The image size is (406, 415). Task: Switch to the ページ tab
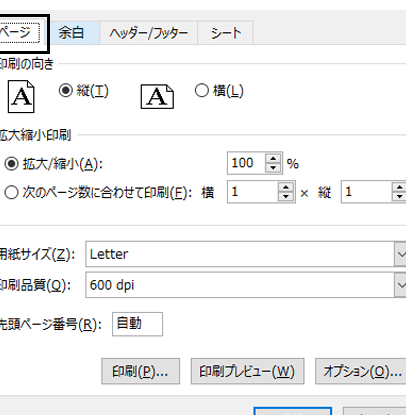(x=22, y=33)
